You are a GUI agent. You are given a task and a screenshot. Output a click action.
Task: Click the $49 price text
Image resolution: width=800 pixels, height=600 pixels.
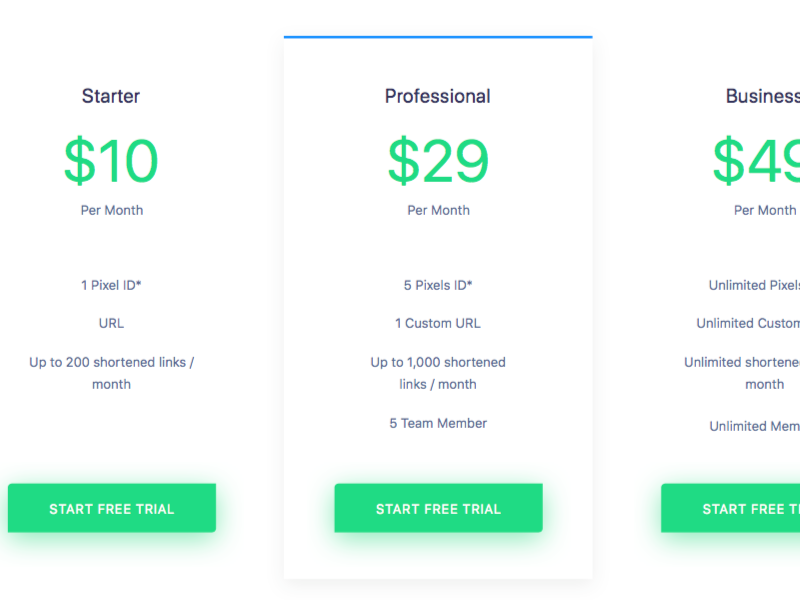pos(756,161)
